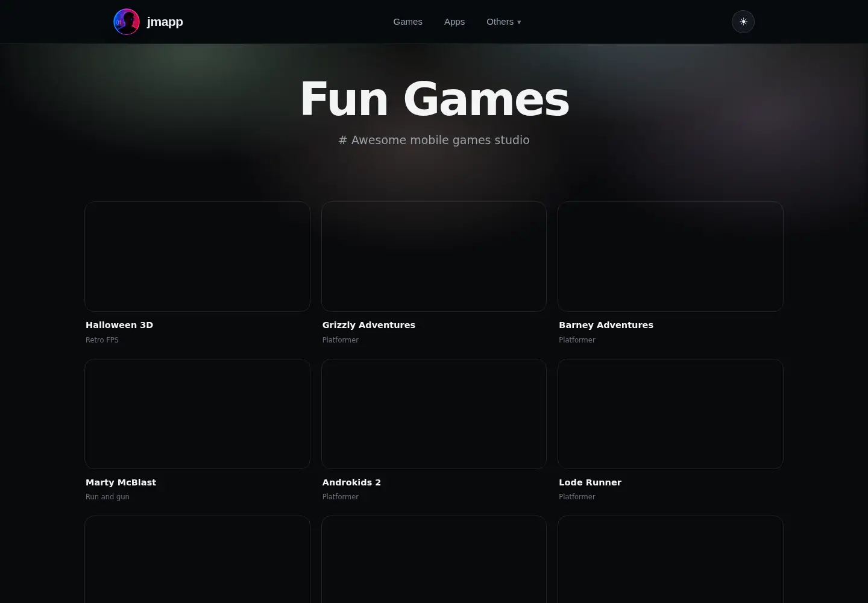Click the Grizzly Adventures title

click(369, 325)
